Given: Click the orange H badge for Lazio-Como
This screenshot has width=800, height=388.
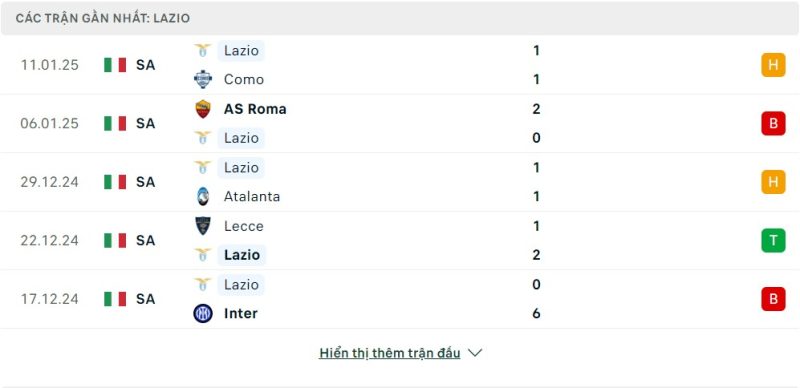Looking at the screenshot, I should click(x=773, y=65).
